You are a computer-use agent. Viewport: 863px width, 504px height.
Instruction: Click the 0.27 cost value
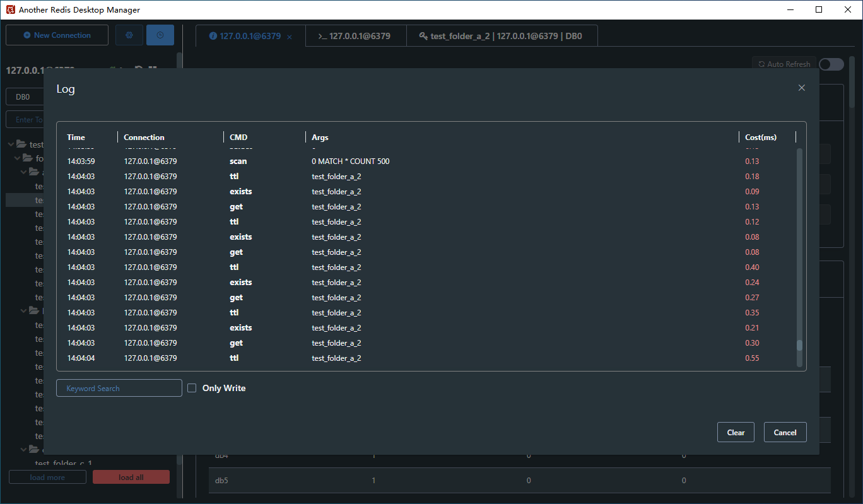pyautogui.click(x=752, y=298)
